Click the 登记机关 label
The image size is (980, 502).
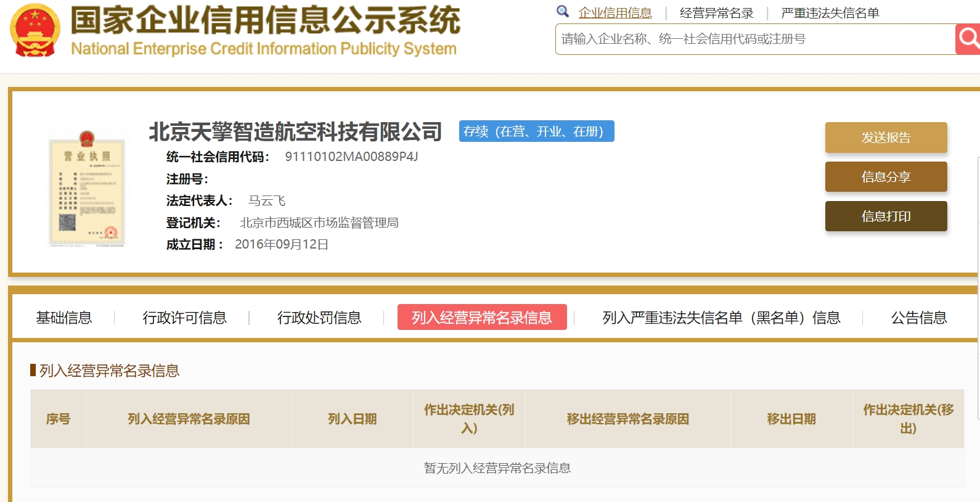[194, 223]
